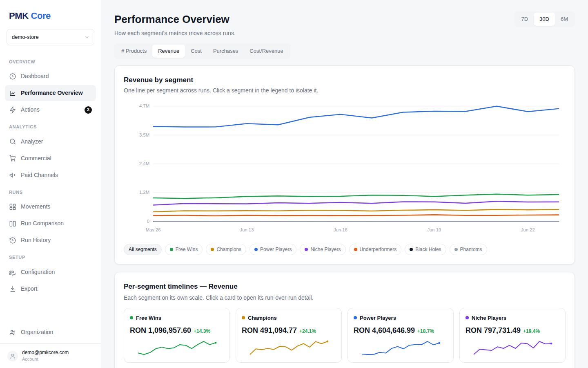Viewport: 588px width, 368px height.
Task: Open Configuration settings page
Action: [50, 272]
